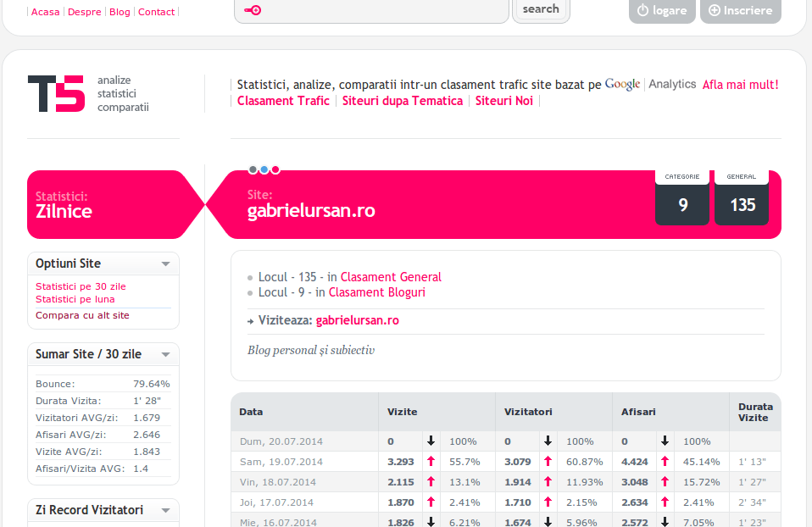Click arrow icon beside Viziteaza
This screenshot has height=527, width=812.
click(251, 321)
